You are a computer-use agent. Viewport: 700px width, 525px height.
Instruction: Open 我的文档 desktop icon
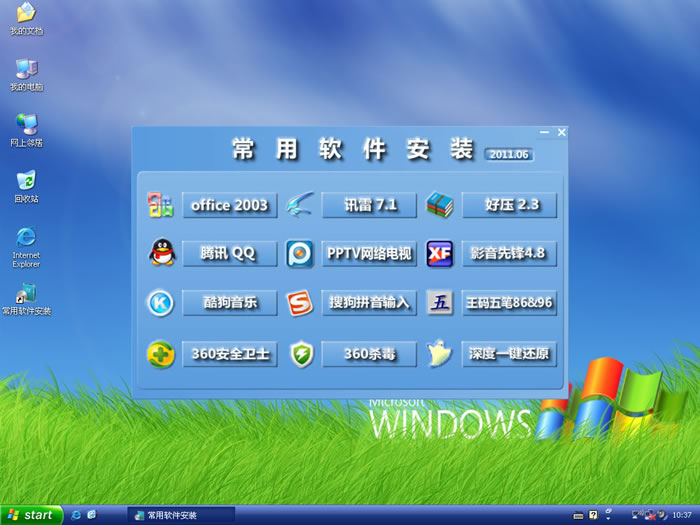pyautogui.click(x=26, y=18)
